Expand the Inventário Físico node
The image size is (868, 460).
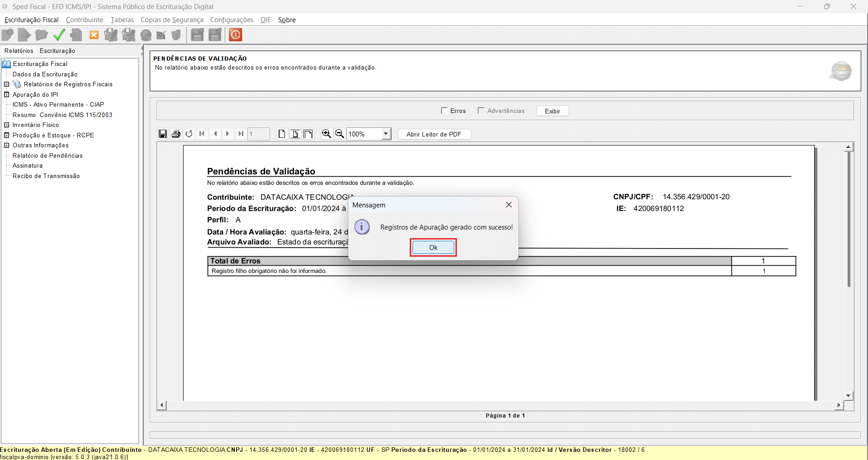[7, 125]
